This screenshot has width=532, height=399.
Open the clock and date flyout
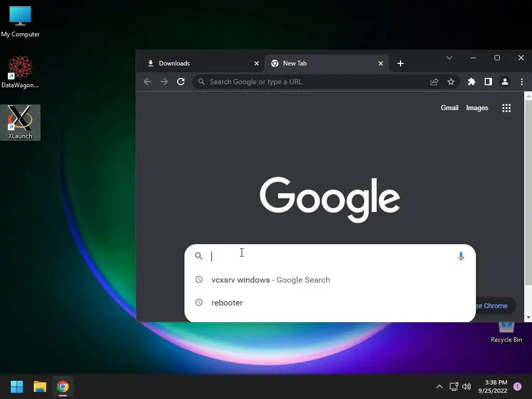coord(493,387)
